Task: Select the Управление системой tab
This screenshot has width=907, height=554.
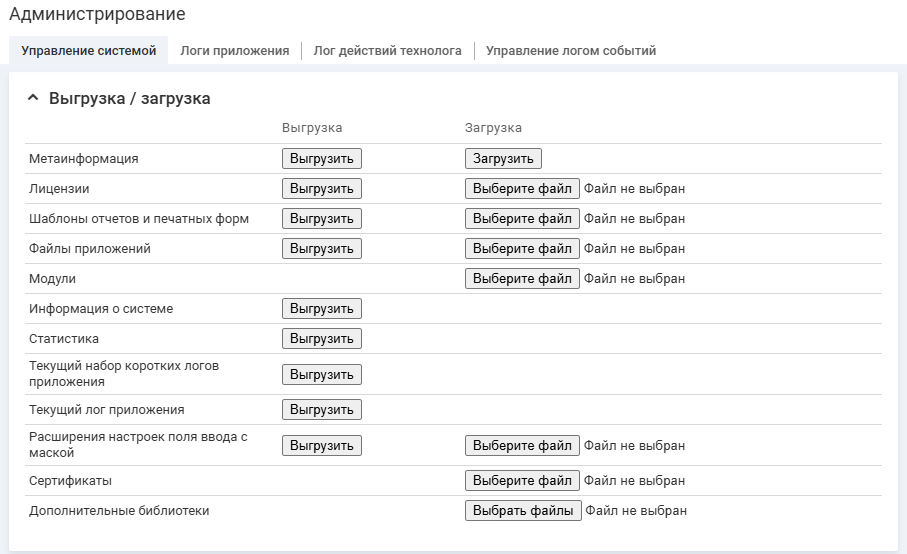Action: pyautogui.click(x=89, y=51)
